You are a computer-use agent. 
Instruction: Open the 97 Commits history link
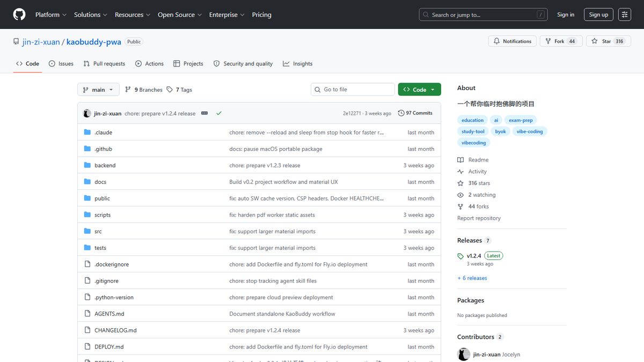pos(415,113)
